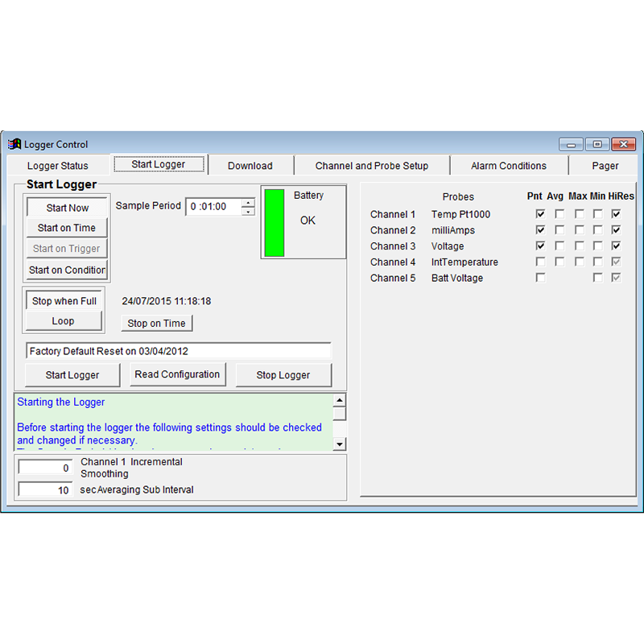Click the help text scroll up arrow

340,400
